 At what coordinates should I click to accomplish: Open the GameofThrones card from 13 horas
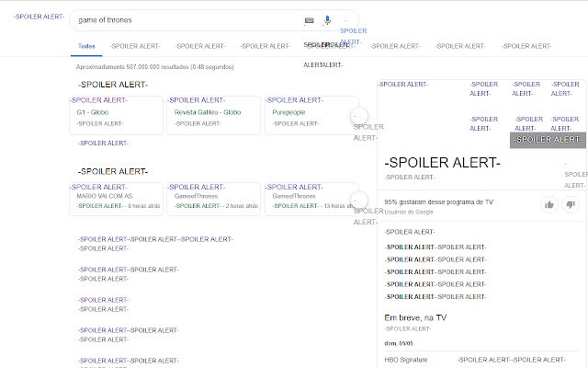(x=311, y=199)
